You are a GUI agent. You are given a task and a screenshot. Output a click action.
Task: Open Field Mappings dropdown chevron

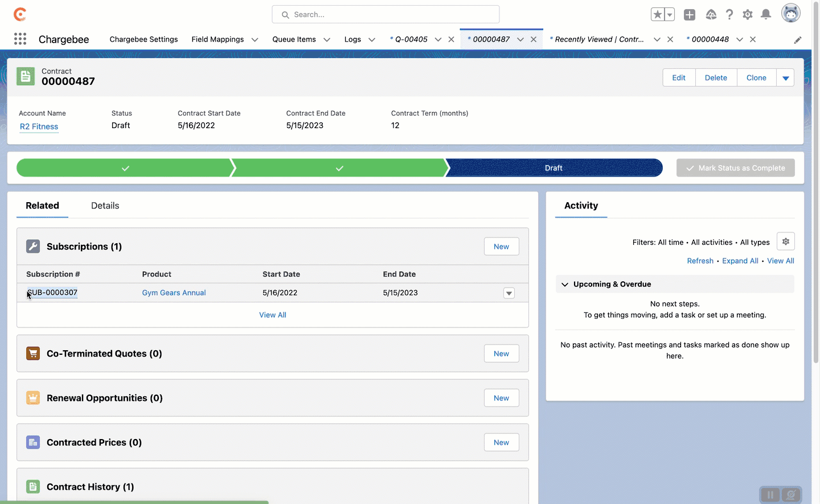255,40
